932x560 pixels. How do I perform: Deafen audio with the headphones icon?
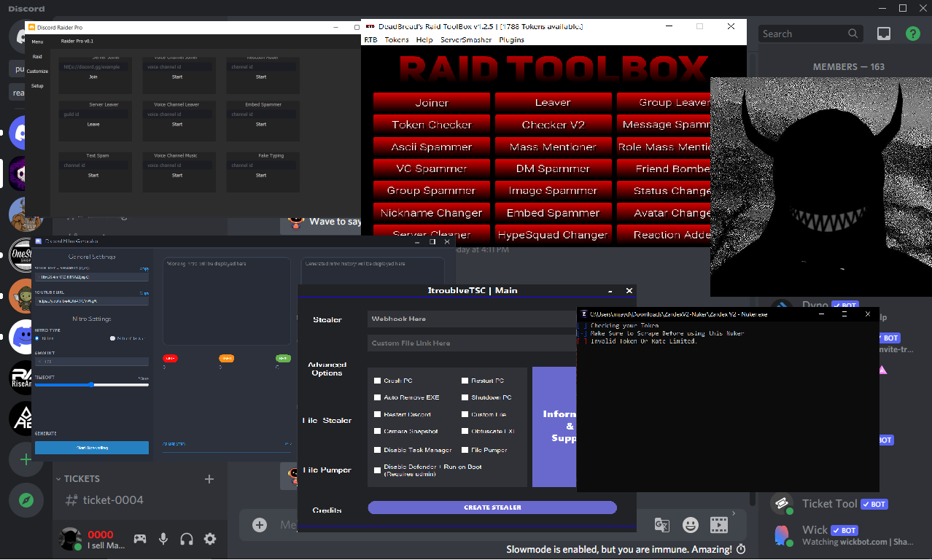click(187, 539)
